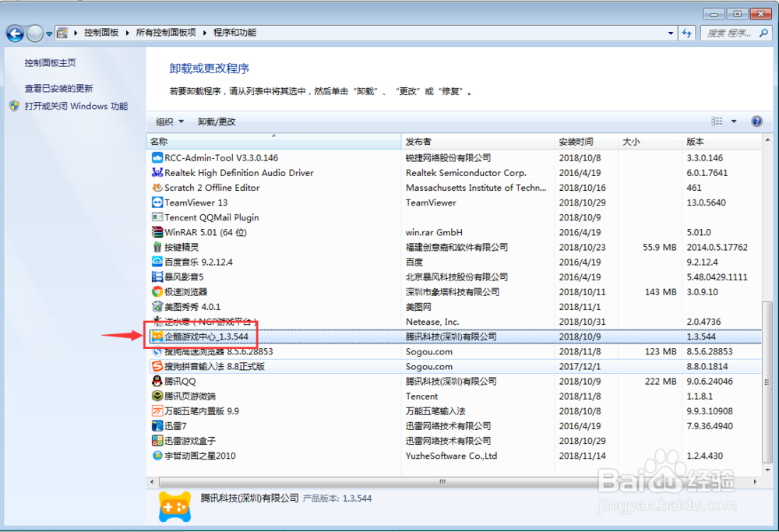The height and width of the screenshot is (532, 779).
Task: Click version cell 13.0.5640
Action: pyautogui.click(x=706, y=203)
